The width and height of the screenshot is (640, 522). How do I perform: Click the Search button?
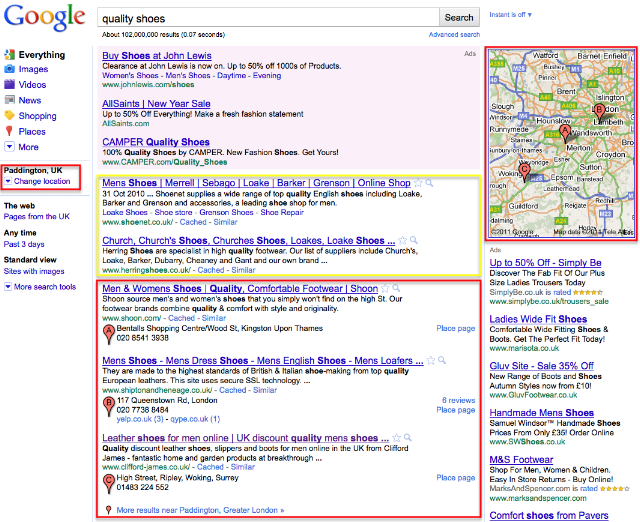tap(459, 18)
